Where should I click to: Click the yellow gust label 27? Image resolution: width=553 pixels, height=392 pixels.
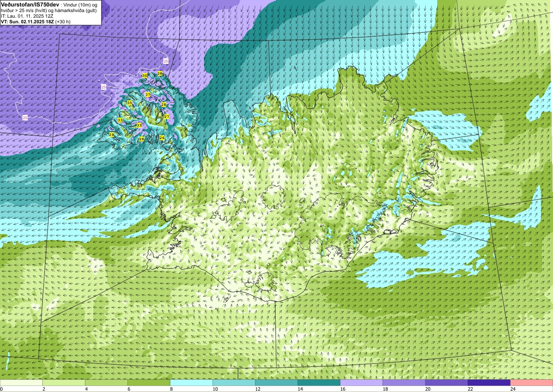166,117
